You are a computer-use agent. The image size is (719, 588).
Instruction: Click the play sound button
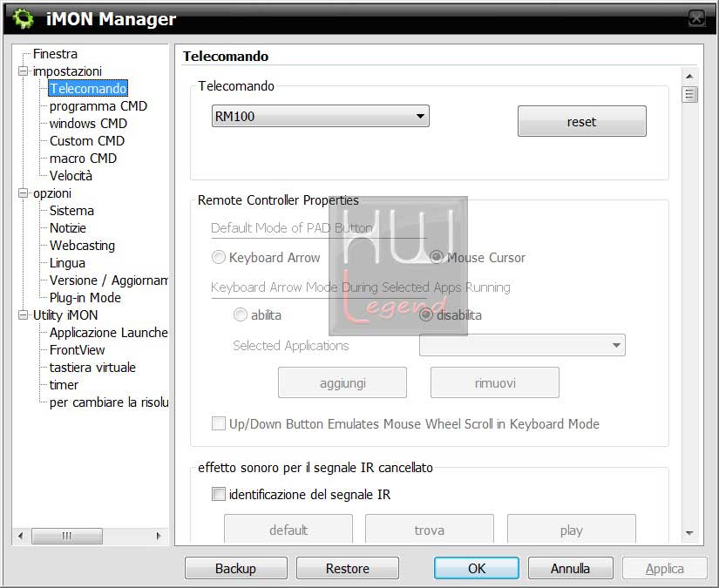pyautogui.click(x=572, y=530)
